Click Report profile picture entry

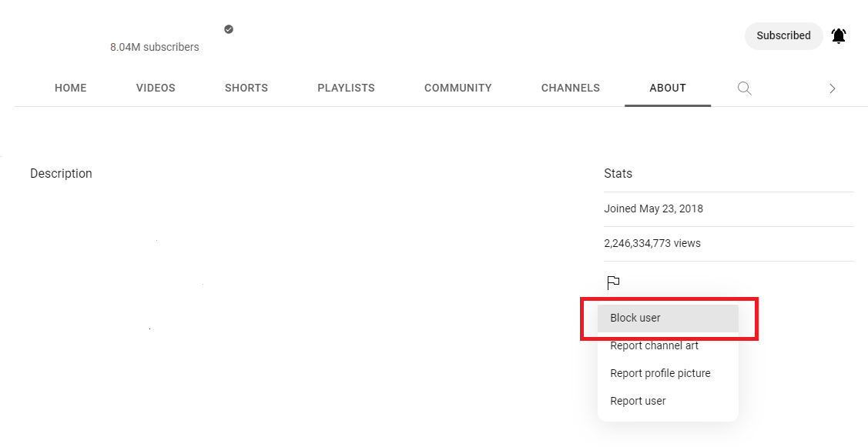pos(660,373)
